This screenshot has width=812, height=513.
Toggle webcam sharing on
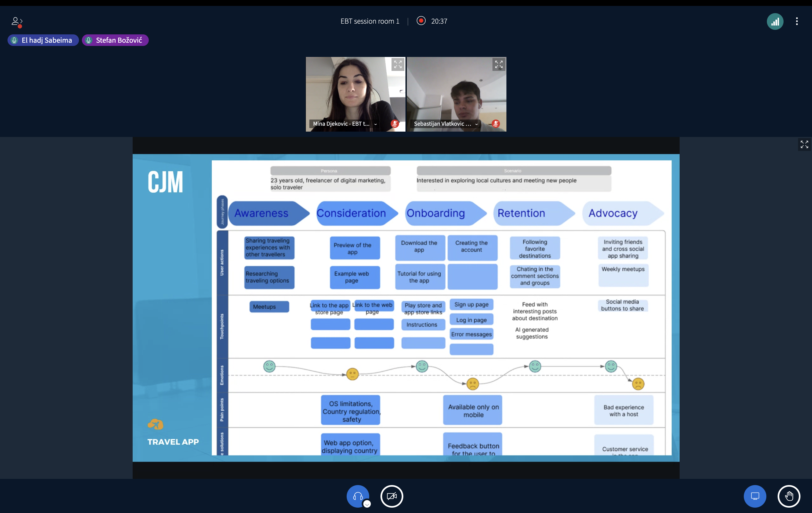tap(392, 496)
